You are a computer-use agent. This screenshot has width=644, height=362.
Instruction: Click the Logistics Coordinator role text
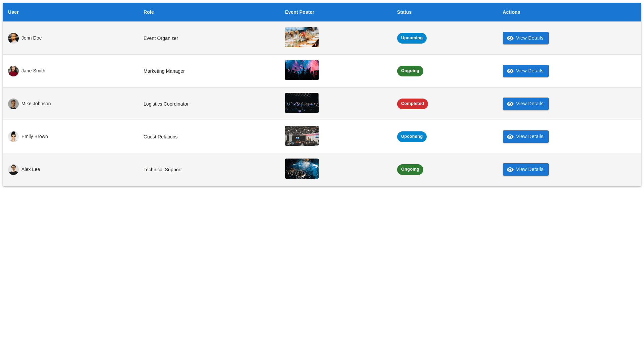166,104
